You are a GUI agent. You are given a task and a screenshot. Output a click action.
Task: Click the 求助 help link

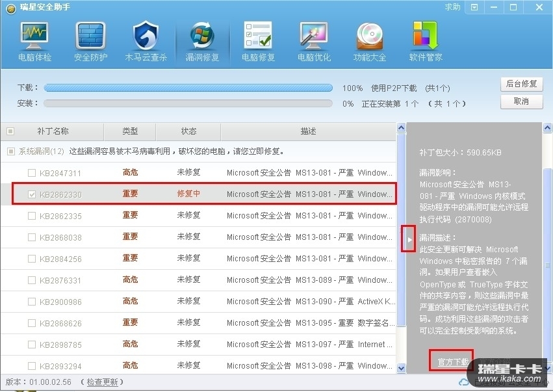452,7
